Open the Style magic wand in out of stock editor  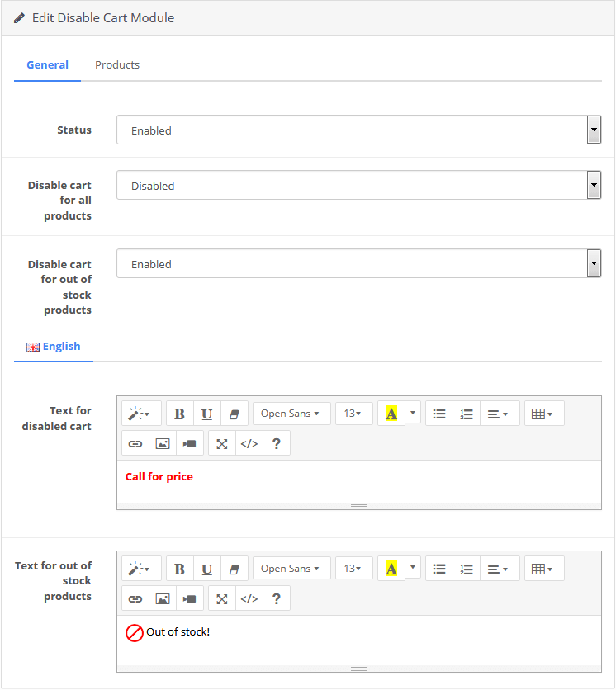141,569
